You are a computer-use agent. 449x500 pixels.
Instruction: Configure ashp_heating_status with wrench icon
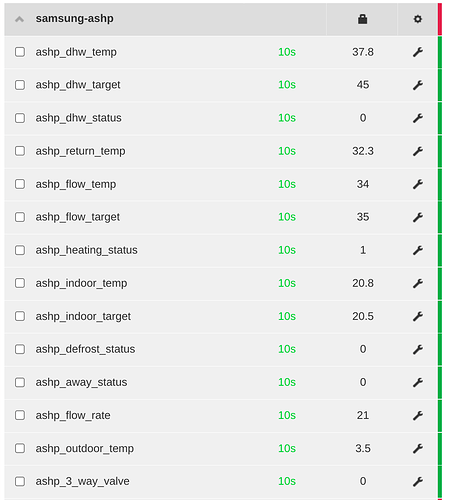418,250
